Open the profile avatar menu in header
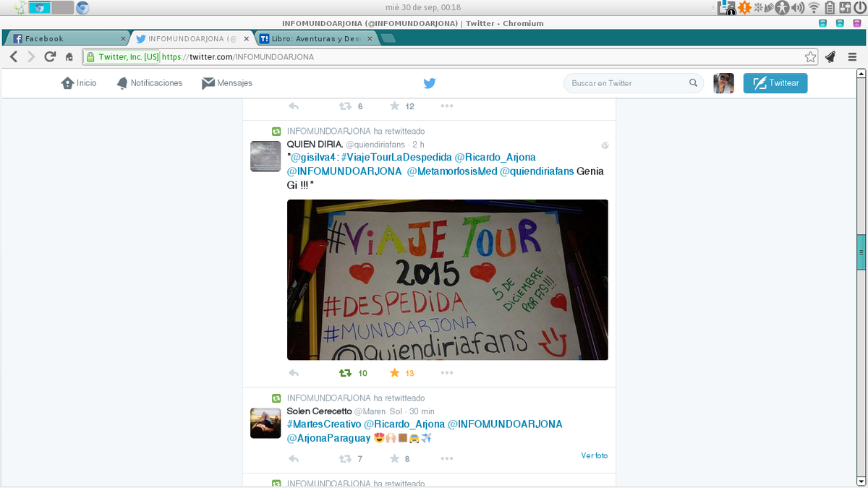This screenshot has height=488, width=868. click(724, 83)
